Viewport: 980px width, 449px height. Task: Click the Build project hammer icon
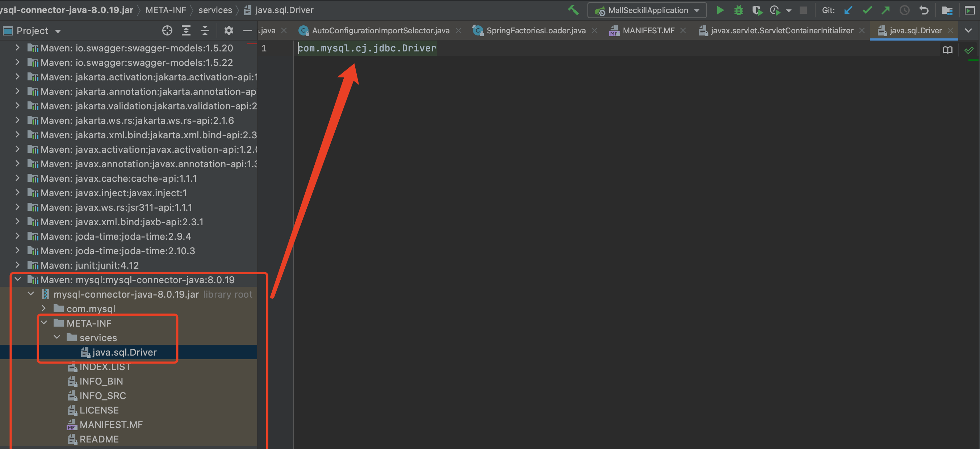pos(573,10)
